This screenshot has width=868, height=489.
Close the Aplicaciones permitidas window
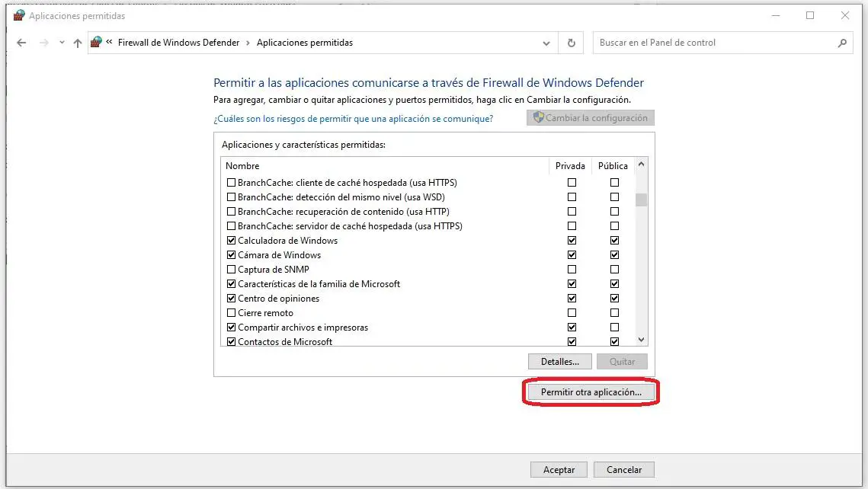844,15
